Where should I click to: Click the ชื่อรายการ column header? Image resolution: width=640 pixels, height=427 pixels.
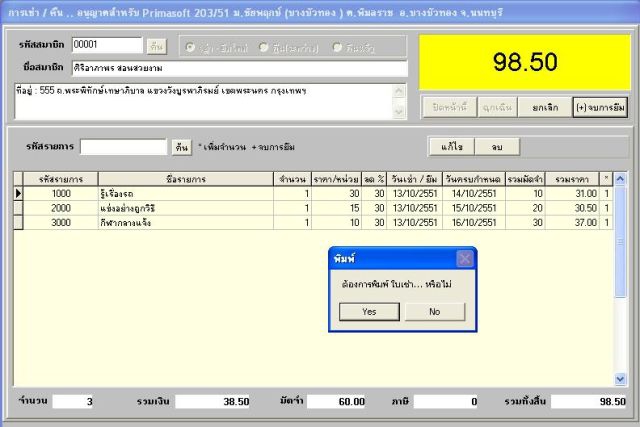coord(186,178)
